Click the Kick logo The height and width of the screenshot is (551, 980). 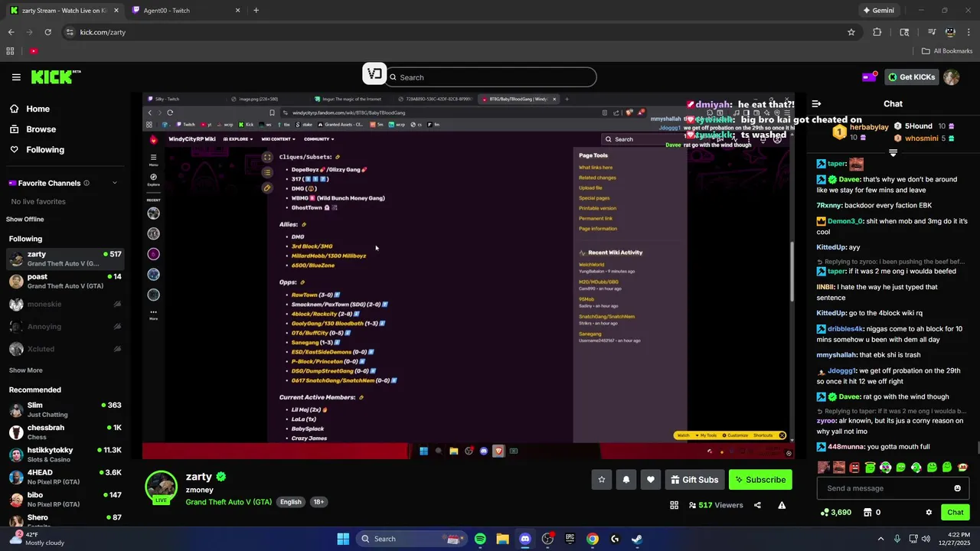(56, 77)
